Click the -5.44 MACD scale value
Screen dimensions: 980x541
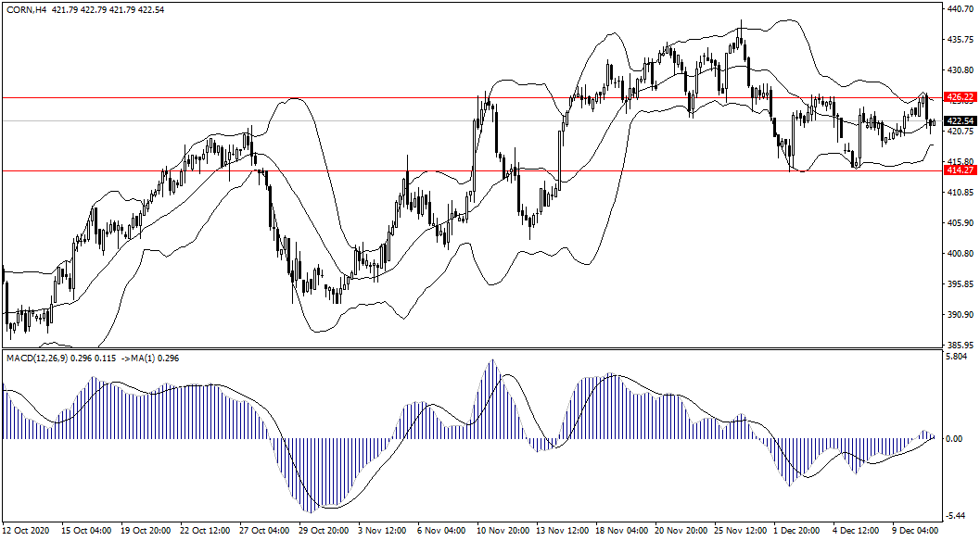tap(957, 516)
